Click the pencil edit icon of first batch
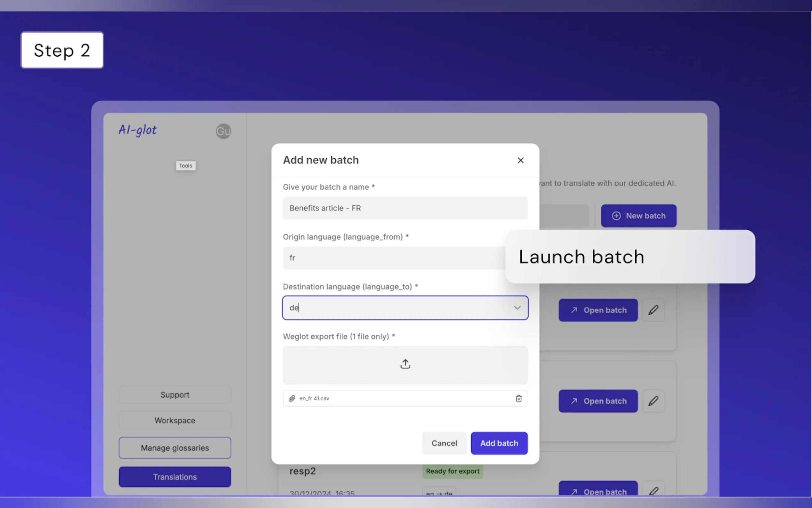This screenshot has height=508, width=812. 653,310
